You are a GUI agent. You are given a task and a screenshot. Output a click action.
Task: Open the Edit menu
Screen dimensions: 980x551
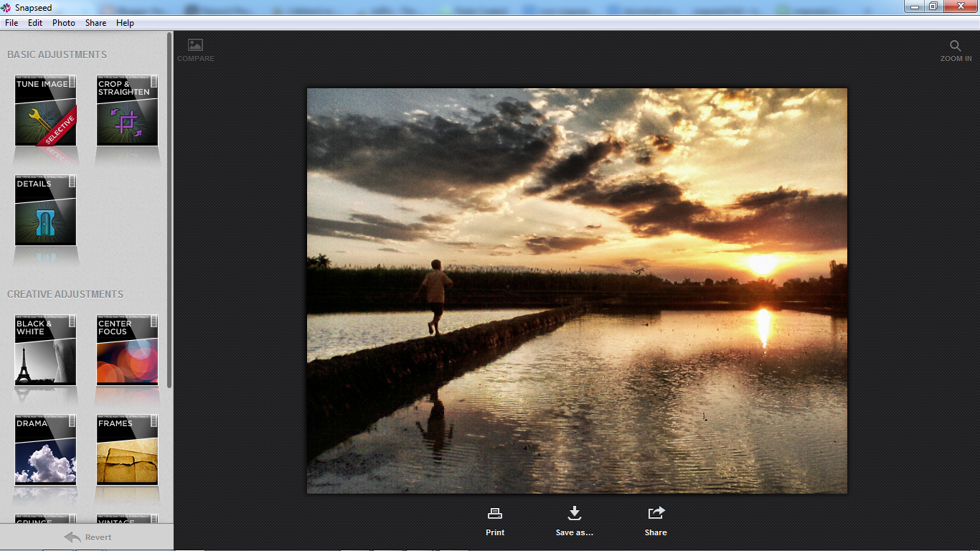coord(35,23)
